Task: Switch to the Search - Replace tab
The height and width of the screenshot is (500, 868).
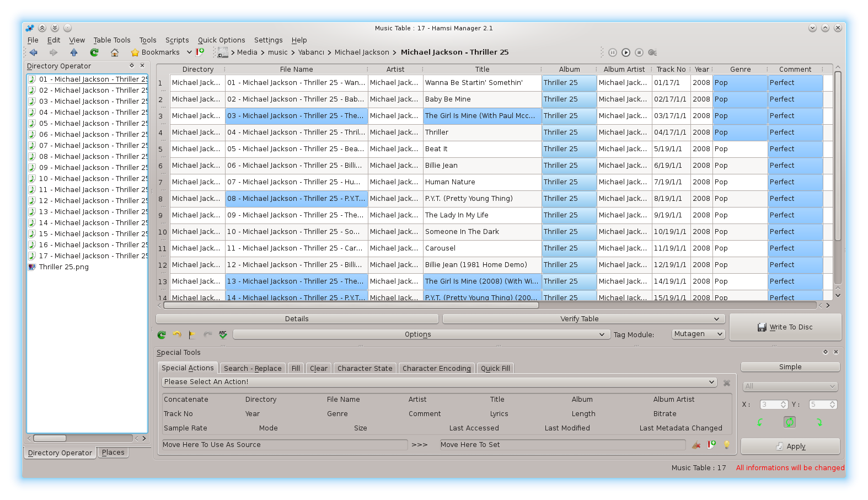Action: (253, 369)
